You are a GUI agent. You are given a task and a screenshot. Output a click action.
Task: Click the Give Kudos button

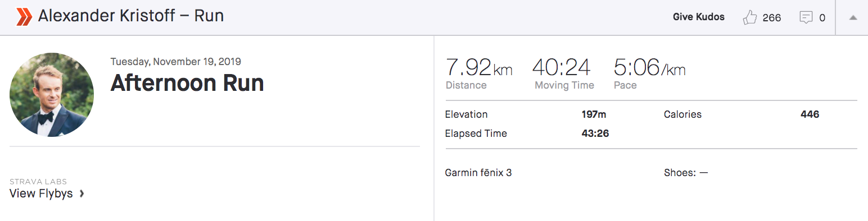click(699, 17)
